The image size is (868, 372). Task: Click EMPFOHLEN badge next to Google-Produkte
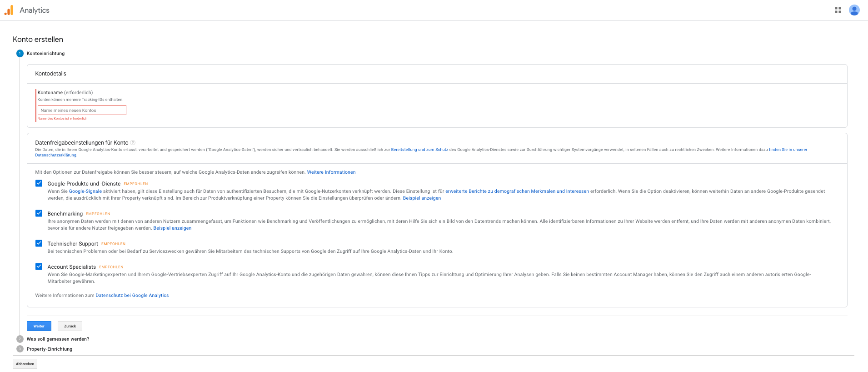[136, 184]
